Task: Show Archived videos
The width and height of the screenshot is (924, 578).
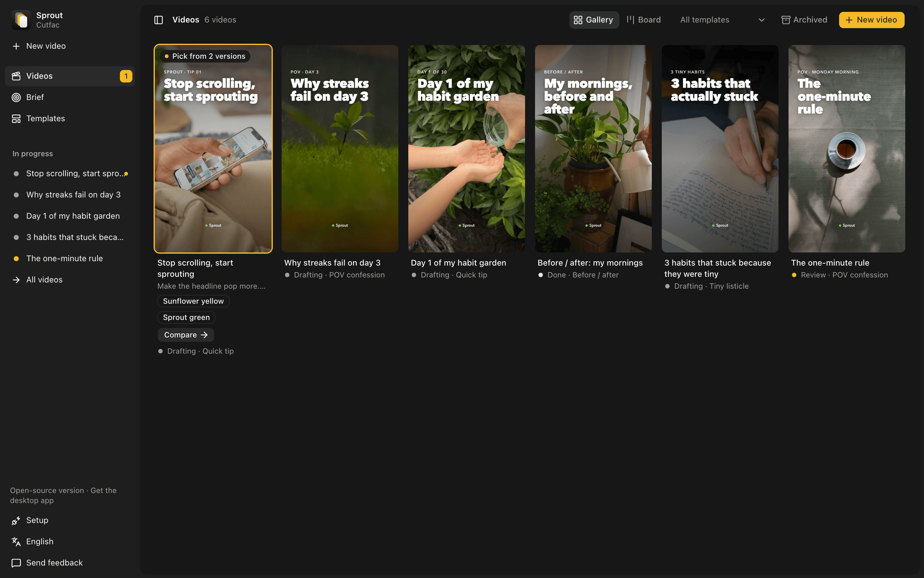Action: click(804, 20)
